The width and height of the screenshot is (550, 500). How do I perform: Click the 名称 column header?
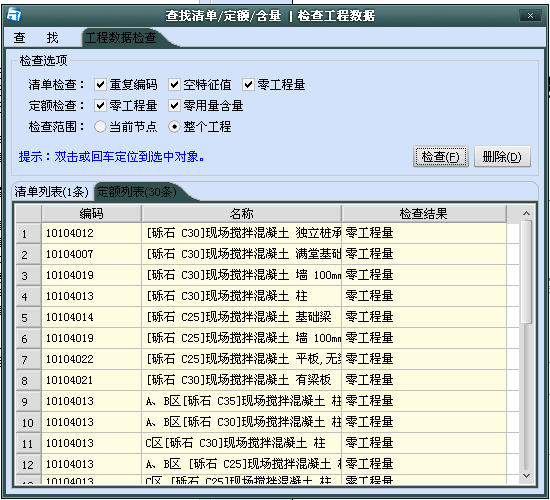click(241, 213)
